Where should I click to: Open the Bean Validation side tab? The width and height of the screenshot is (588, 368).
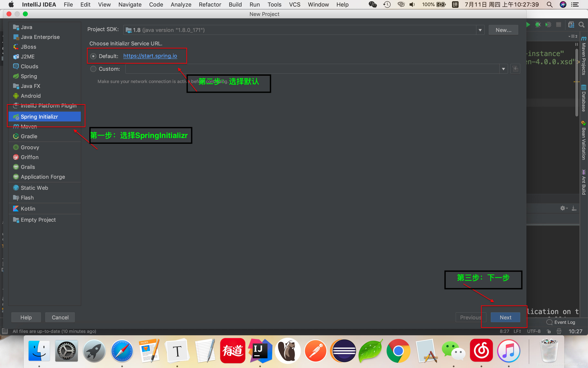point(584,140)
